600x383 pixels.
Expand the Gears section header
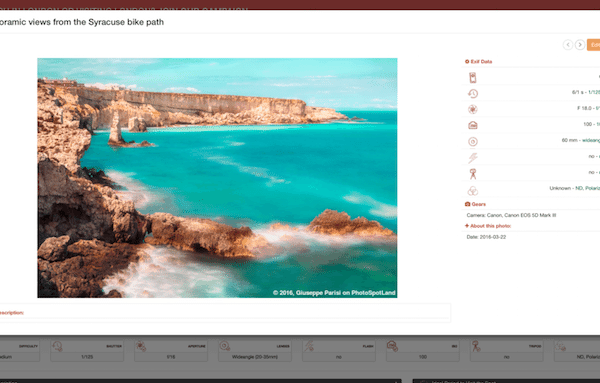475,204
